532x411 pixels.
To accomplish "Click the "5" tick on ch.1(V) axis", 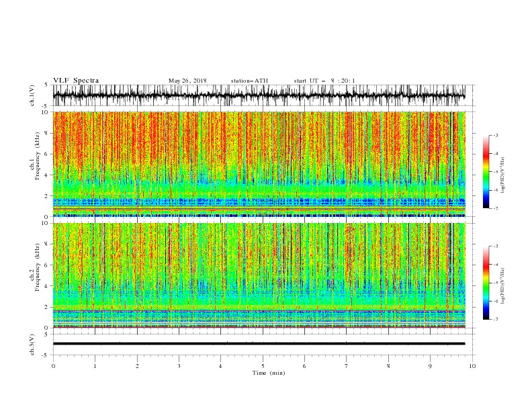I will (46, 85).
